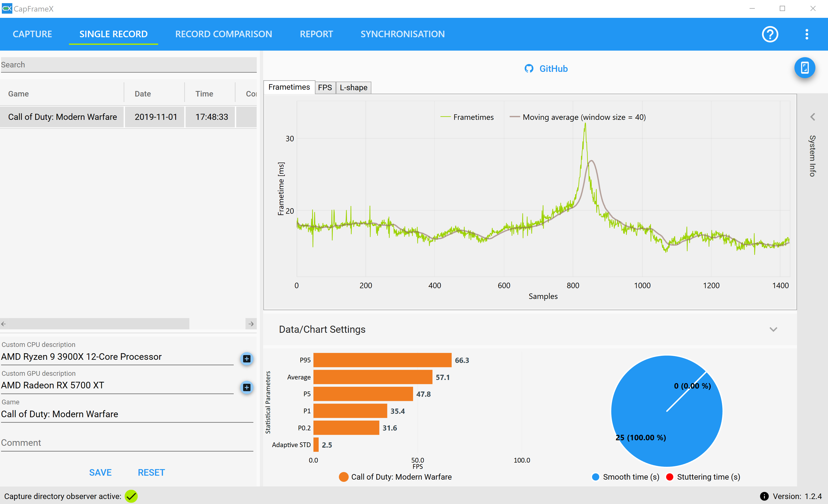Add the custom CPU description with its plus icon

(247, 359)
